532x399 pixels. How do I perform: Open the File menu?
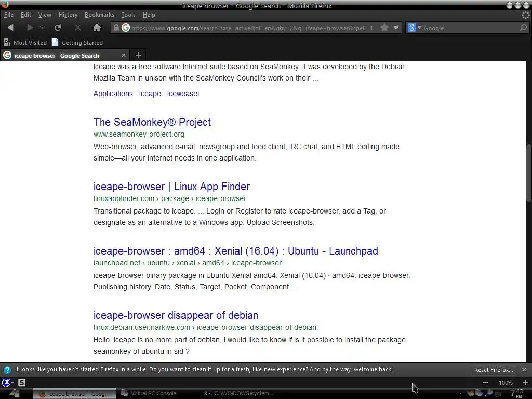[x=9, y=15]
